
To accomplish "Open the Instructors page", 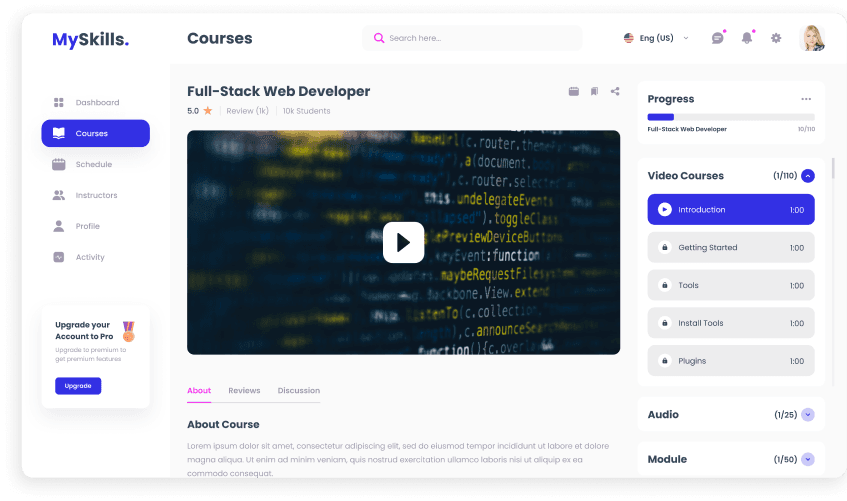I will pos(96,195).
